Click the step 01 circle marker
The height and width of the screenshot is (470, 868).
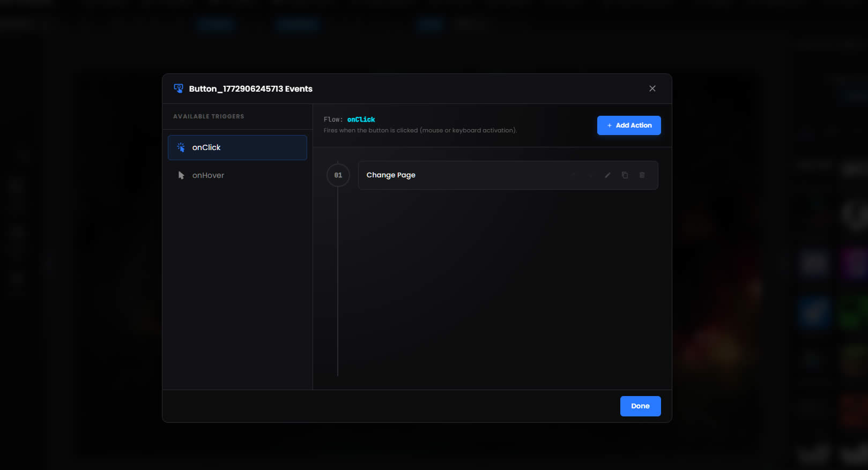(338, 175)
